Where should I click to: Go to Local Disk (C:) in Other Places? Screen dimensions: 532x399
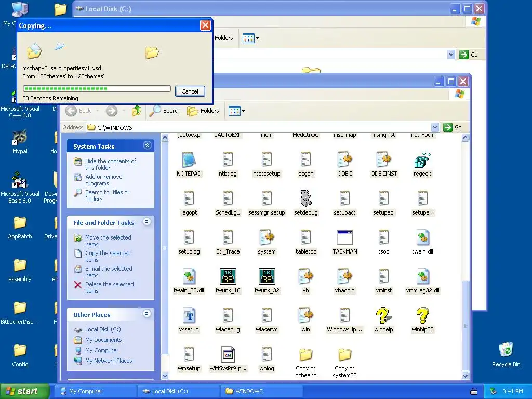(102, 329)
